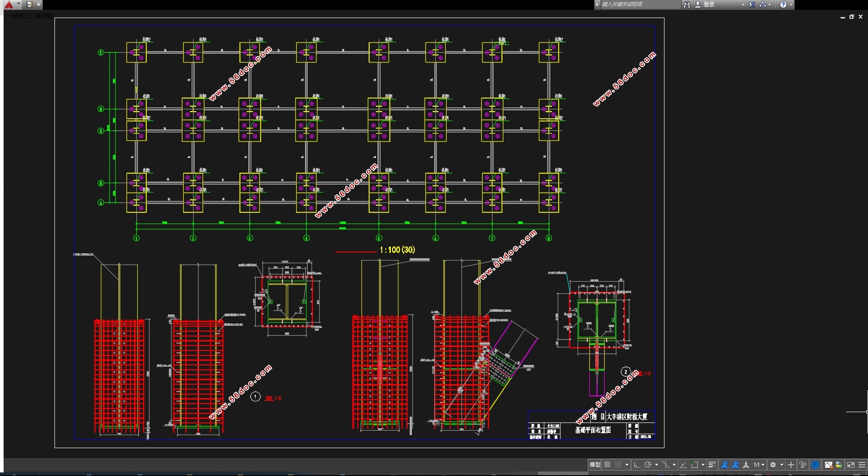Toggle snap mode dotted grid icon
The image size is (868, 476).
coord(618,465)
